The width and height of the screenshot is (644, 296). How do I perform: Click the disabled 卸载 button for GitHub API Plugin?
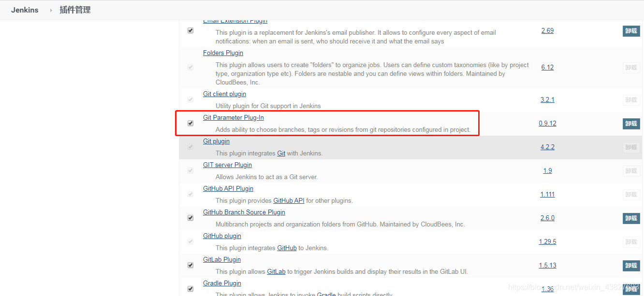coord(631,195)
